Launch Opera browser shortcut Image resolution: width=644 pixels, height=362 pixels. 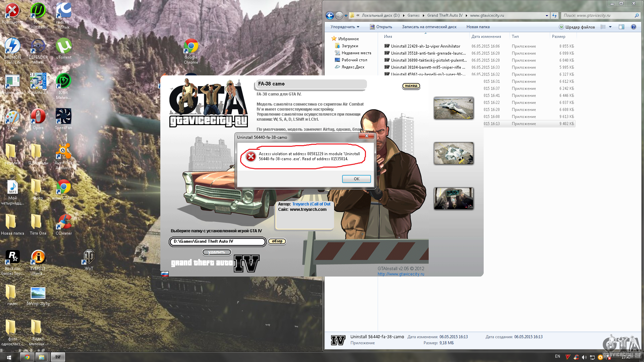(x=38, y=120)
